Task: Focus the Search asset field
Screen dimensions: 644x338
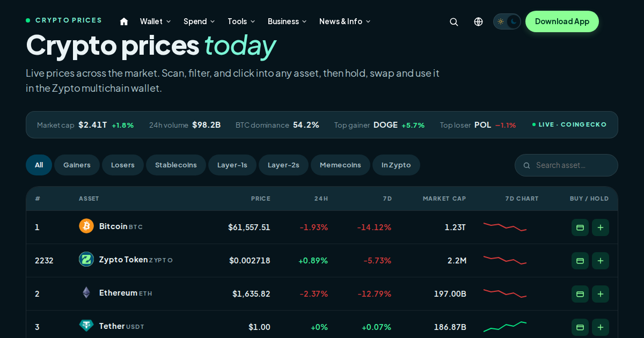Action: coord(566,165)
